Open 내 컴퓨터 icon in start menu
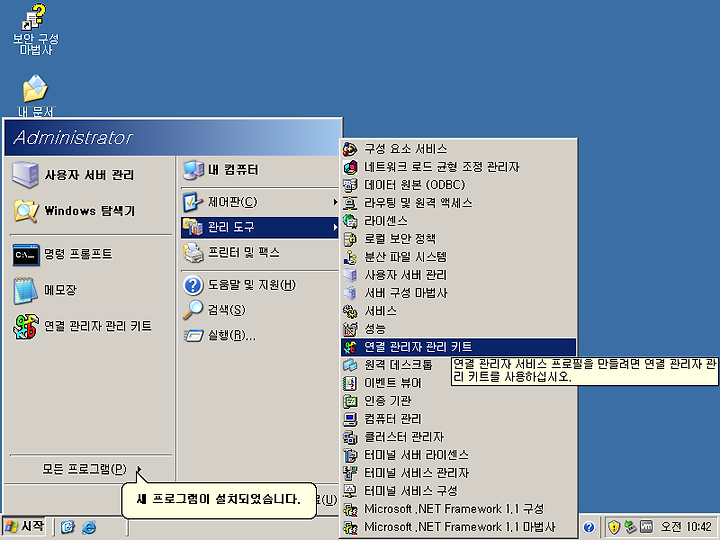The width and height of the screenshot is (720, 540). tap(193, 170)
